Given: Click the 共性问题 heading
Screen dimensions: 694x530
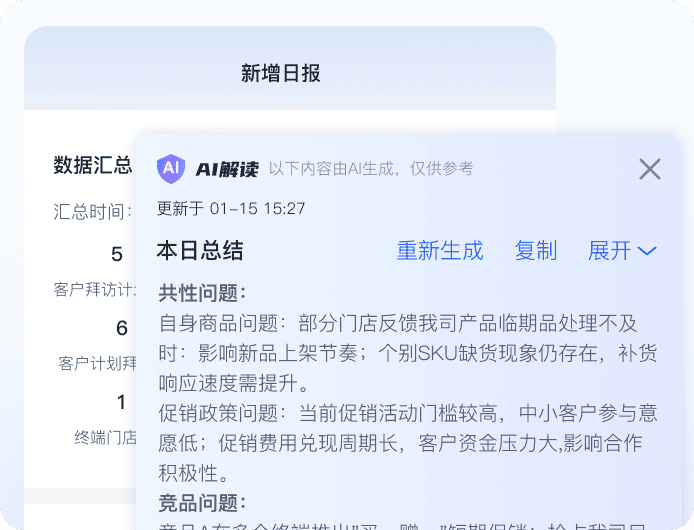Looking at the screenshot, I should tap(202, 293).
